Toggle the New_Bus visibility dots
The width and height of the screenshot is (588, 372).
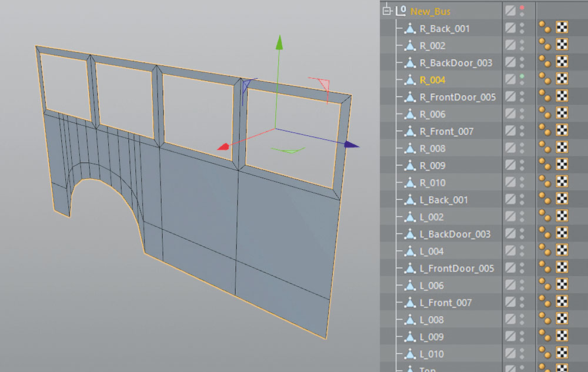pyautogui.click(x=522, y=11)
